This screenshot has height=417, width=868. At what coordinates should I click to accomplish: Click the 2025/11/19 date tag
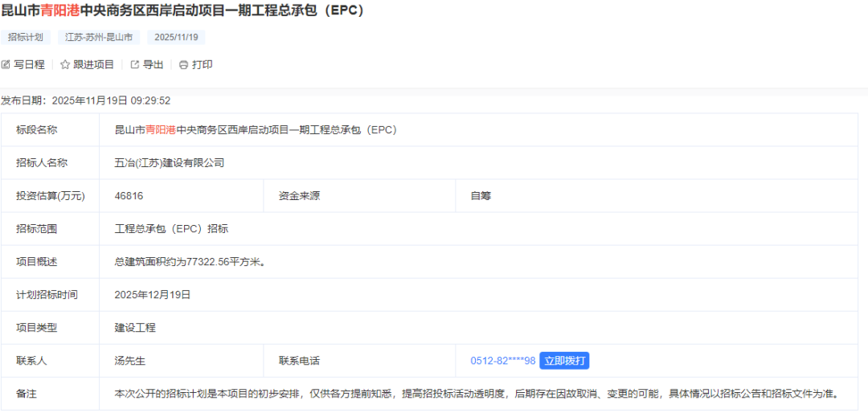(176, 37)
